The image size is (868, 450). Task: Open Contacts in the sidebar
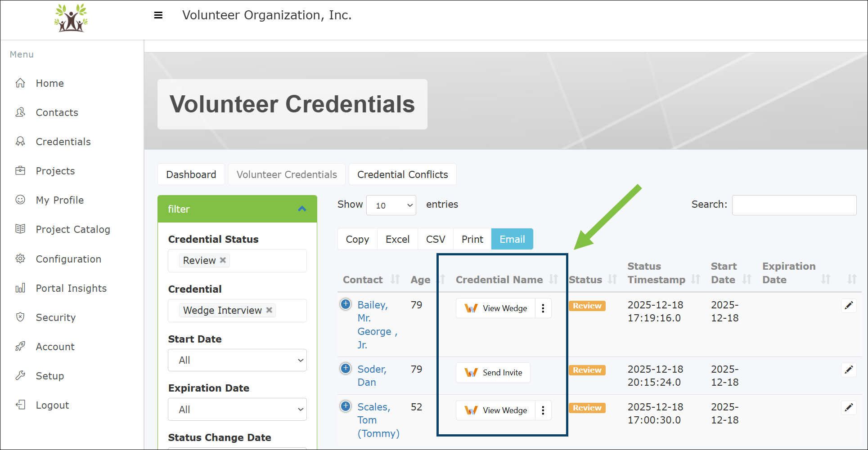point(57,112)
